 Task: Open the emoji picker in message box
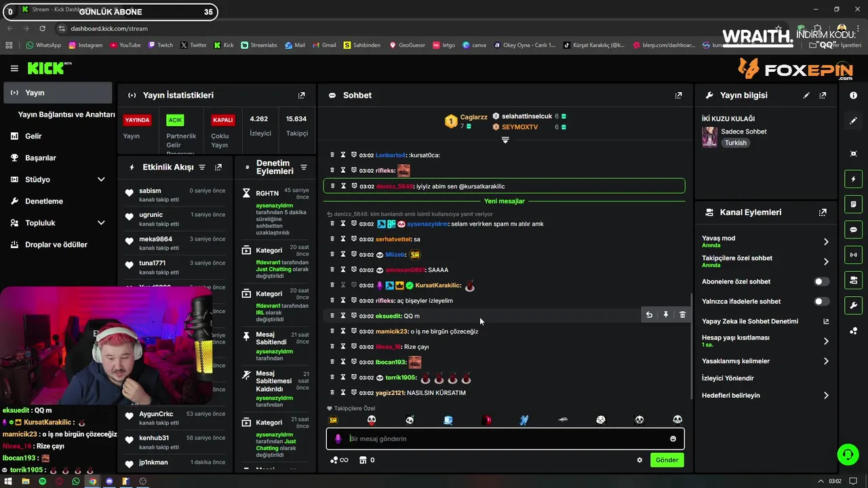pyautogui.click(x=673, y=439)
